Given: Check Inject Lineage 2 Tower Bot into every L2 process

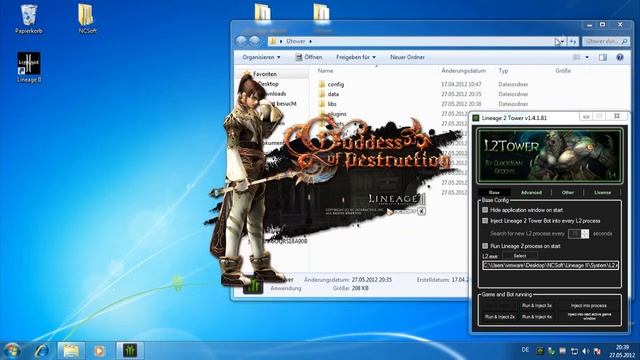Looking at the screenshot, I should [485, 221].
